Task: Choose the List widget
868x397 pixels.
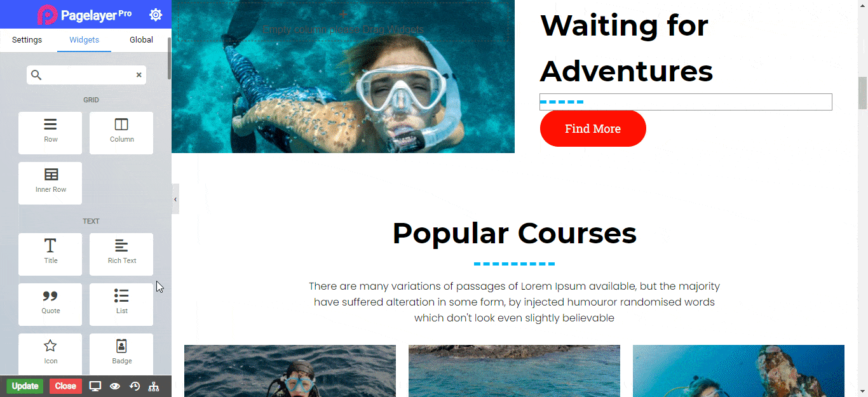Action: point(121,304)
